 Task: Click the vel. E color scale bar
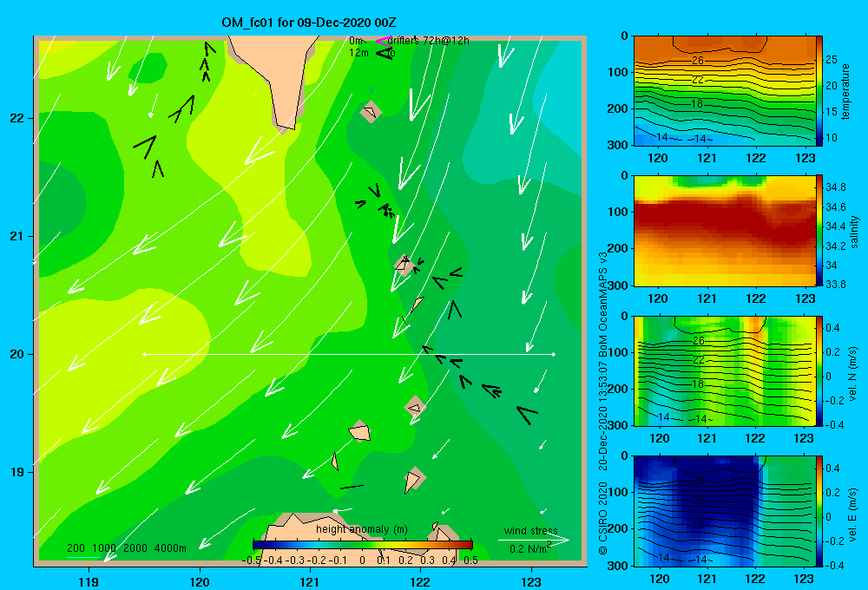tap(819, 511)
